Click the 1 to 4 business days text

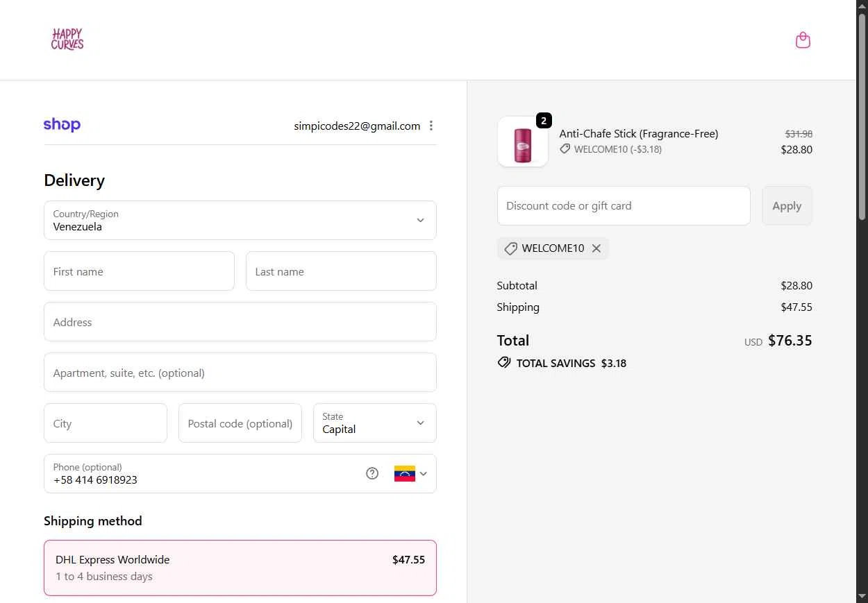coord(104,577)
